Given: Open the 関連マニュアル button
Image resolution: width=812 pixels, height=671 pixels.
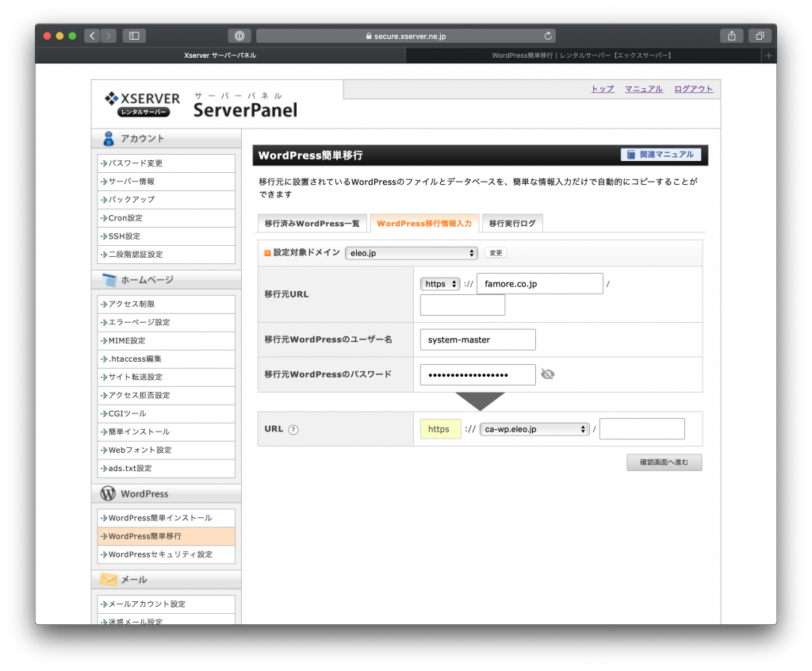Looking at the screenshot, I should click(x=661, y=155).
